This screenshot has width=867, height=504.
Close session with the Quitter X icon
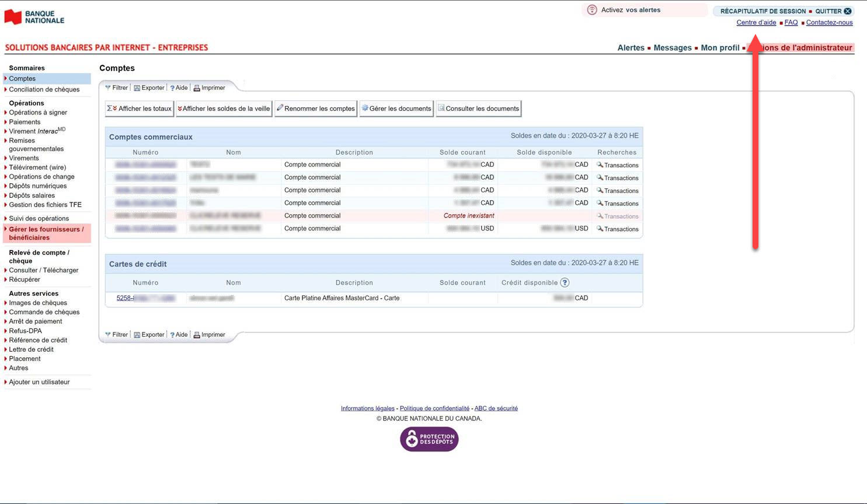coord(848,11)
